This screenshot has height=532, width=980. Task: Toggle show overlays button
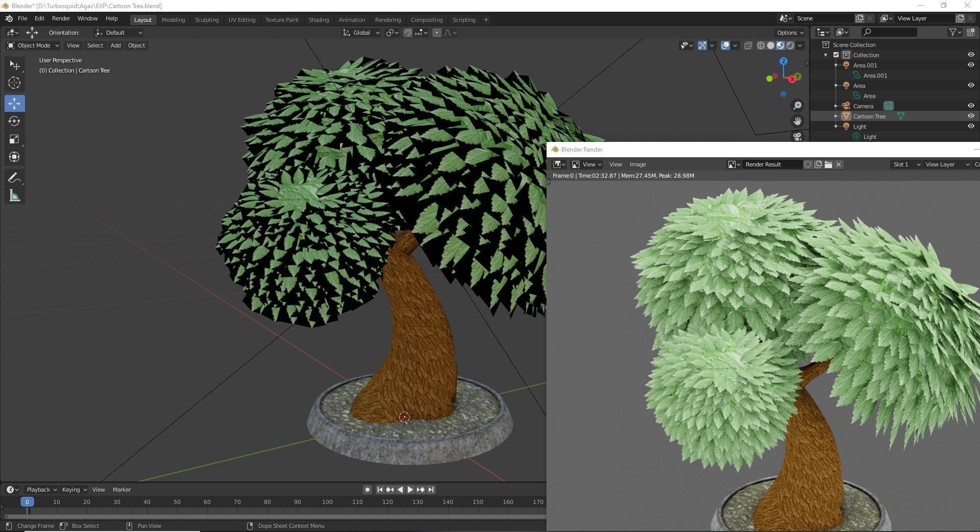pyautogui.click(x=725, y=45)
